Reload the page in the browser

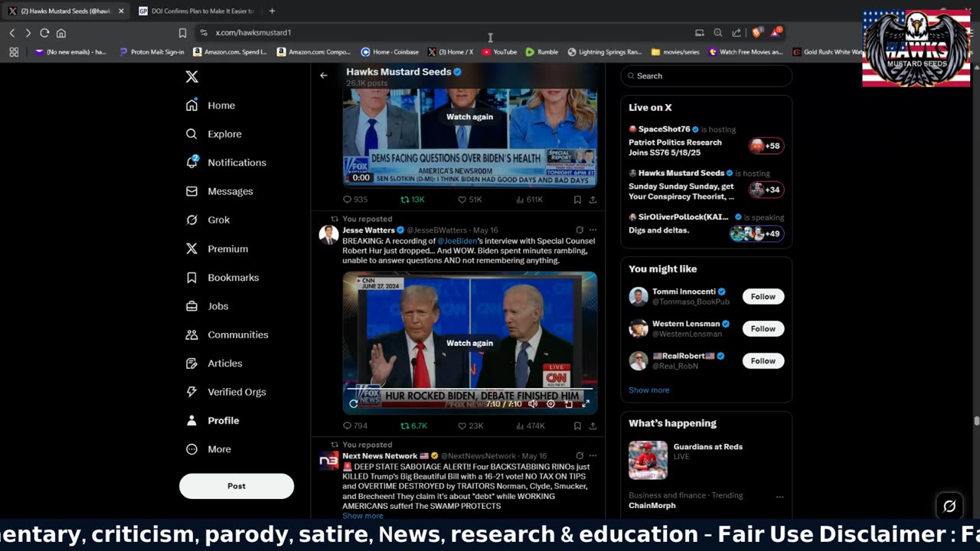tap(44, 33)
